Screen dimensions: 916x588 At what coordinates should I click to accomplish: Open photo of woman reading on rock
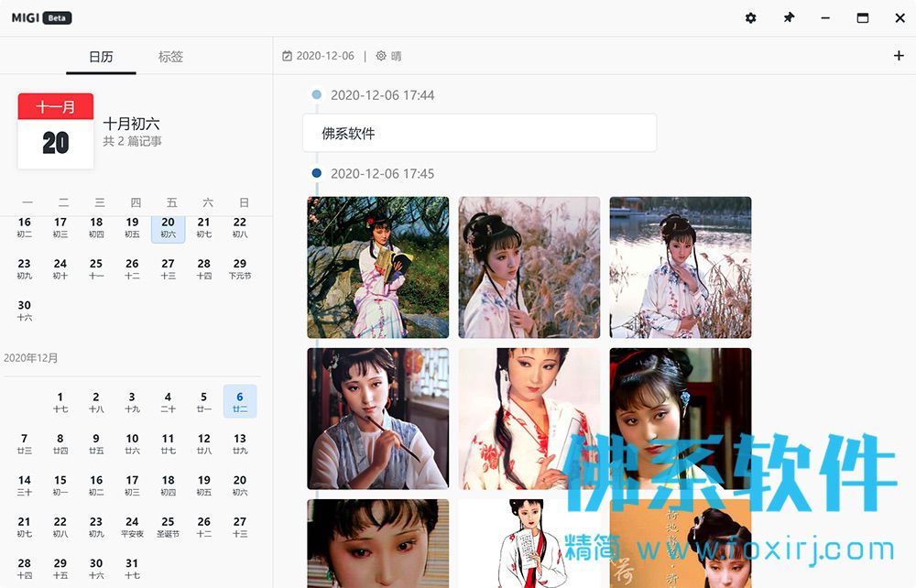point(378,267)
